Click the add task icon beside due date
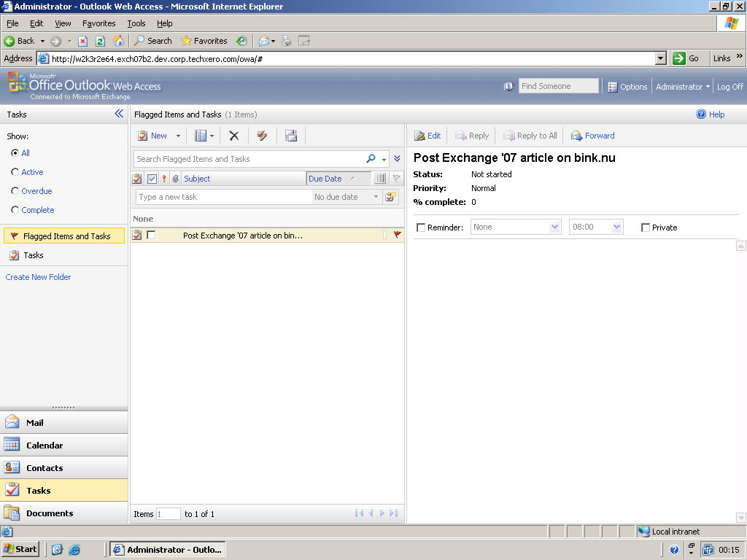Screen dimensions: 747x560 click(392, 197)
